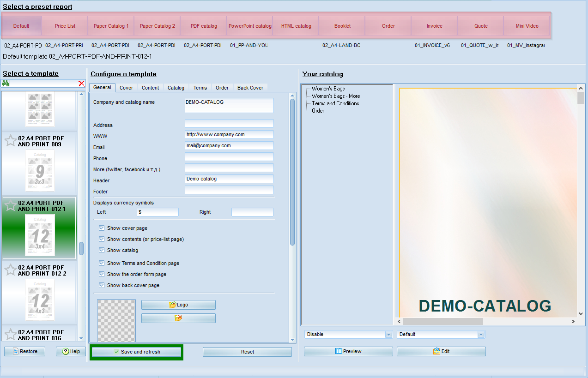Open Help with the question mark icon
This screenshot has height=378, width=588.
coord(71,351)
